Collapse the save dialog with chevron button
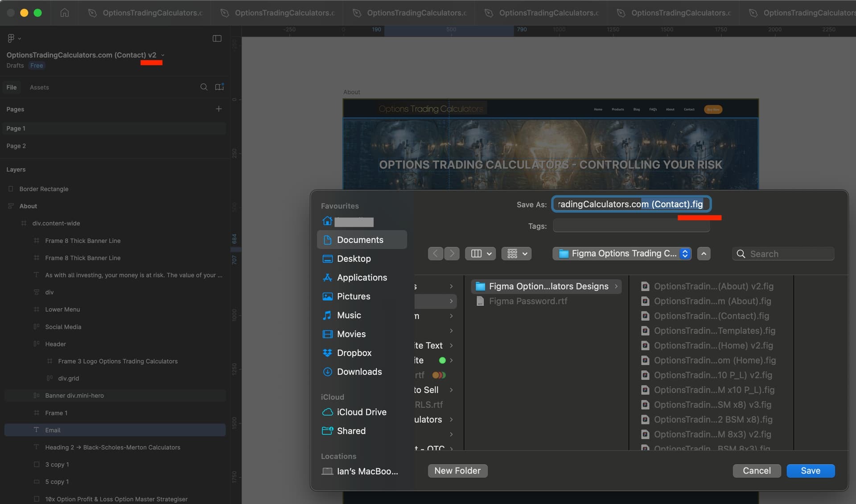Screen dimensions: 856x504 pos(704,254)
